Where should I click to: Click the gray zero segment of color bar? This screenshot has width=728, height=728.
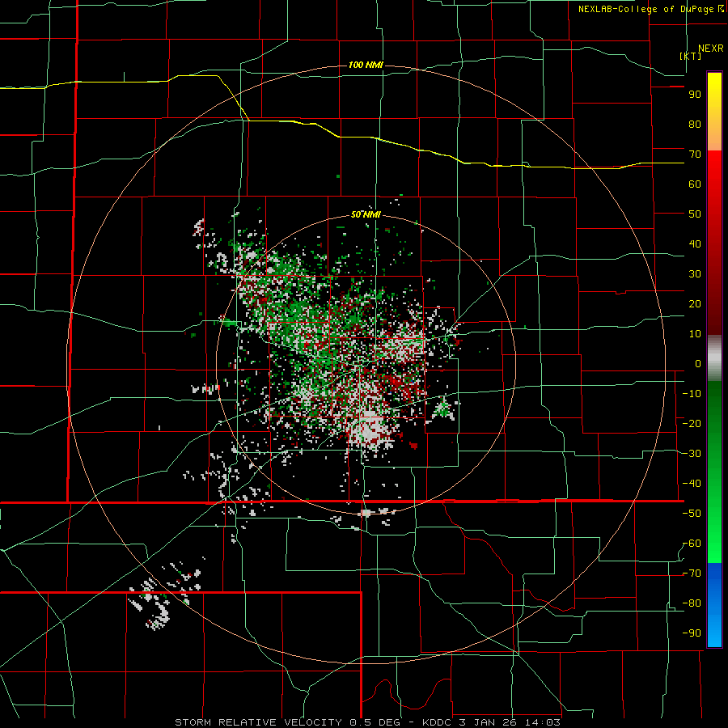(714, 358)
